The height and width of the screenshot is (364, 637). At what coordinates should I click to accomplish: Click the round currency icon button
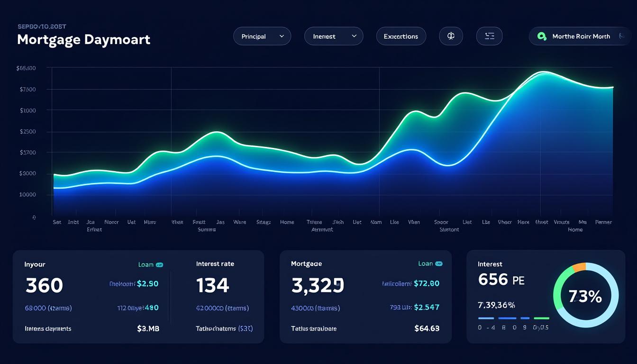(451, 36)
